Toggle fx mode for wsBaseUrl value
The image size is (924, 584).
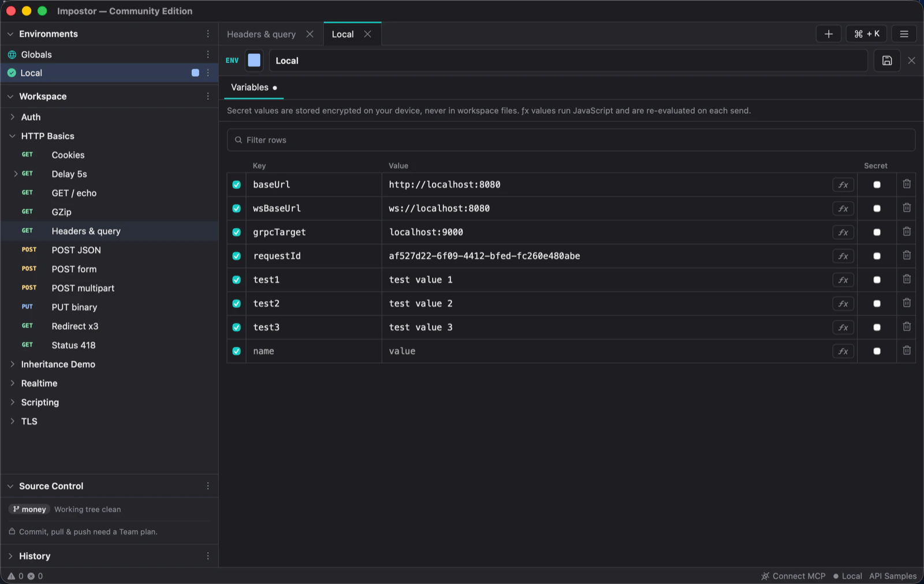[x=843, y=209]
